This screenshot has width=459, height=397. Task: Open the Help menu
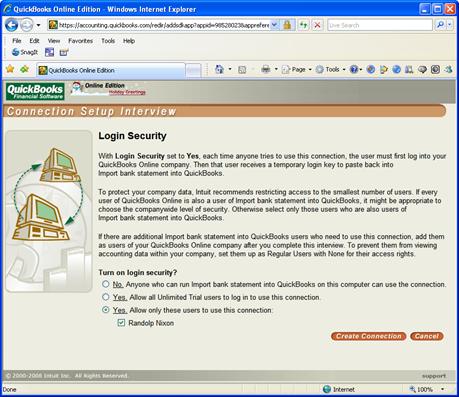click(x=129, y=41)
